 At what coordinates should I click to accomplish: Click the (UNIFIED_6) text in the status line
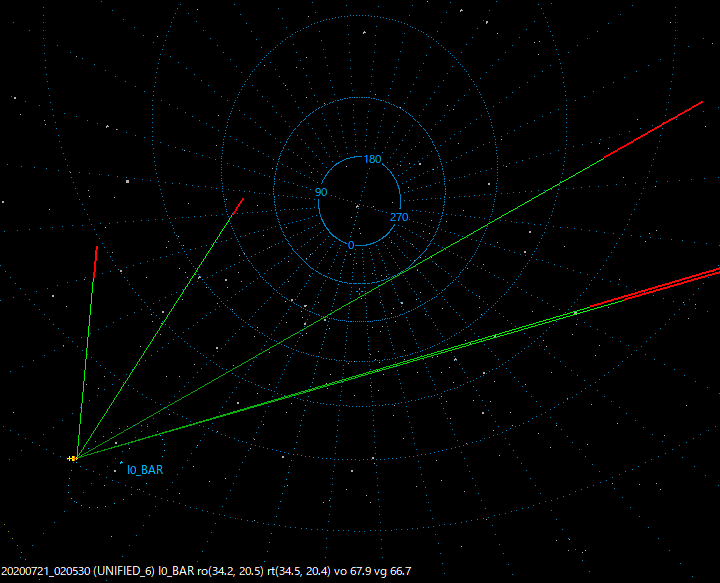pos(124,571)
